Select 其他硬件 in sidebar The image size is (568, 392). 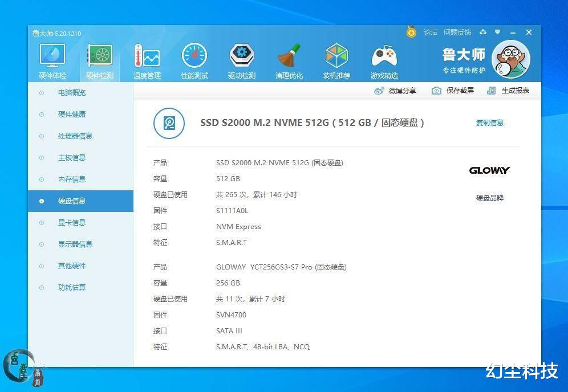point(80,266)
